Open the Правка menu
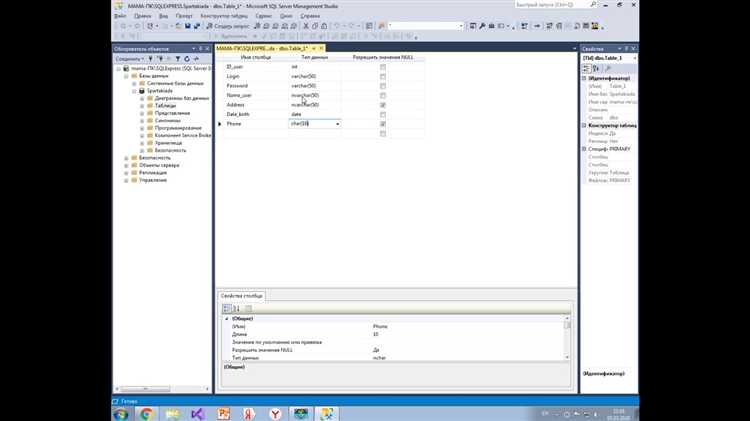The height and width of the screenshot is (421, 750). 143,16
